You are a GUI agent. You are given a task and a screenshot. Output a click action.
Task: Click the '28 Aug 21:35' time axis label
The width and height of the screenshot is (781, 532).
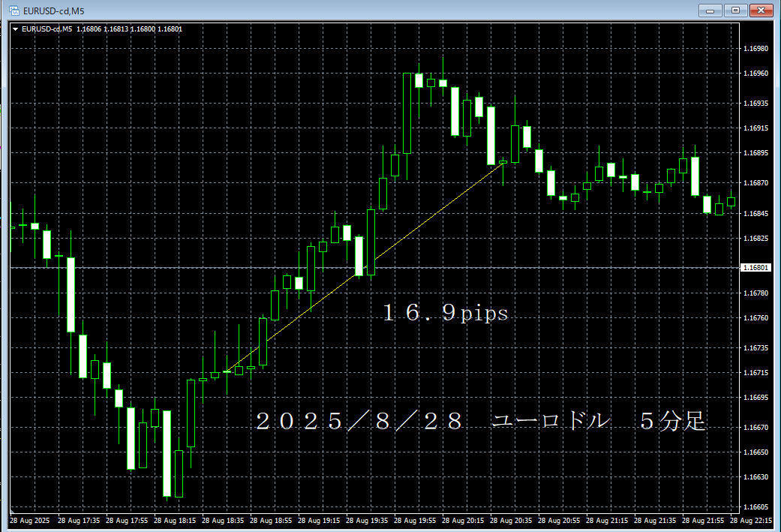[655, 521]
